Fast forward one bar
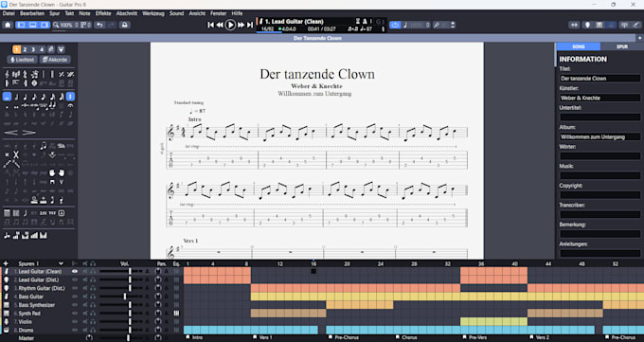This screenshot has height=342, width=644. coord(241,25)
